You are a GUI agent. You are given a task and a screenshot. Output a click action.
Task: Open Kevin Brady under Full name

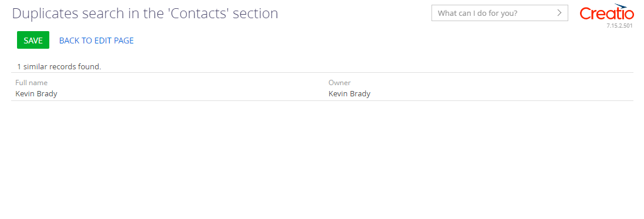[x=36, y=94]
